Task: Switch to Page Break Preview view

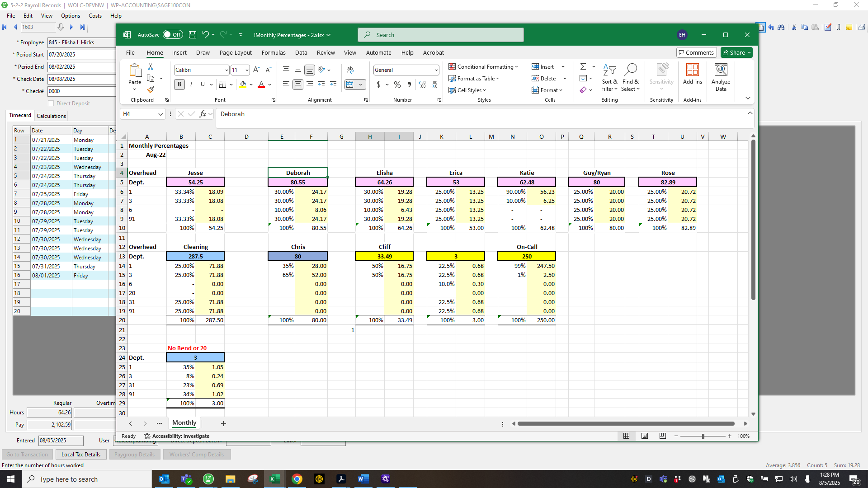Action: click(662, 436)
